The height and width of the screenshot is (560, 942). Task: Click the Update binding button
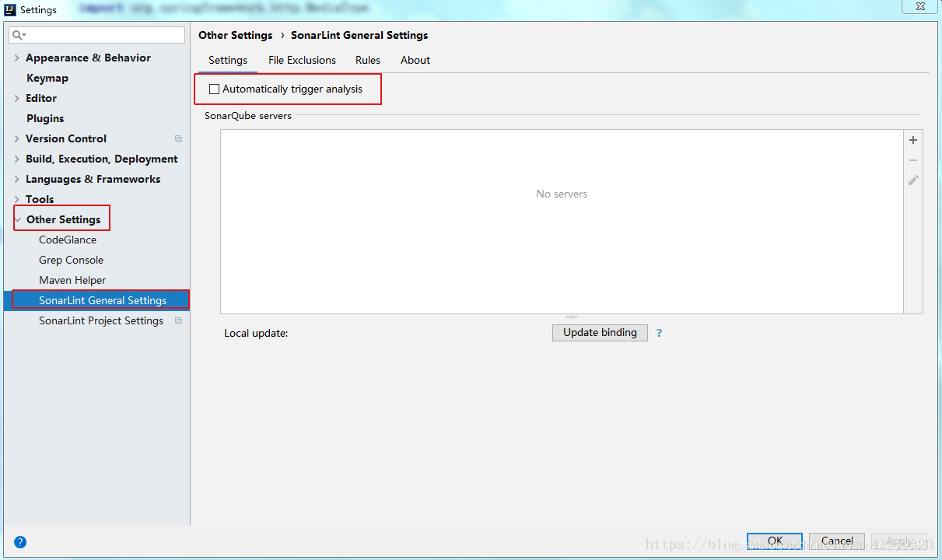(x=600, y=333)
